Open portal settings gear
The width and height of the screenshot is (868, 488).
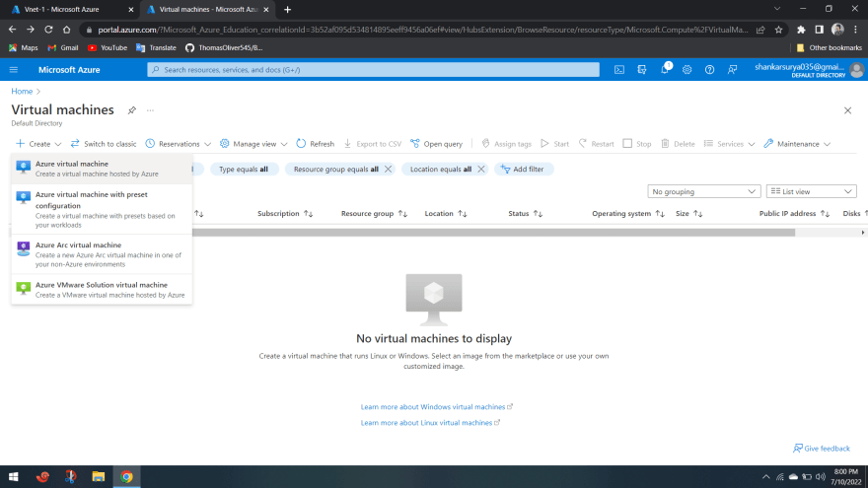687,70
